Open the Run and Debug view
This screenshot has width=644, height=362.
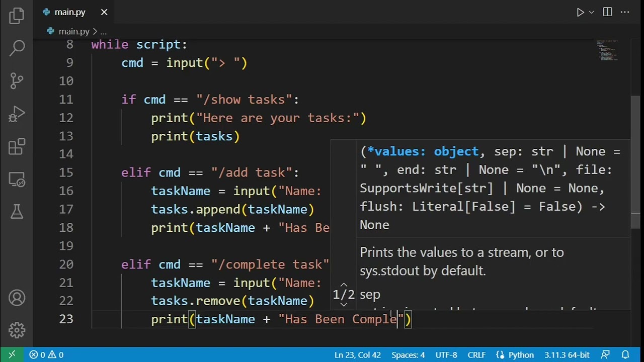tap(17, 114)
